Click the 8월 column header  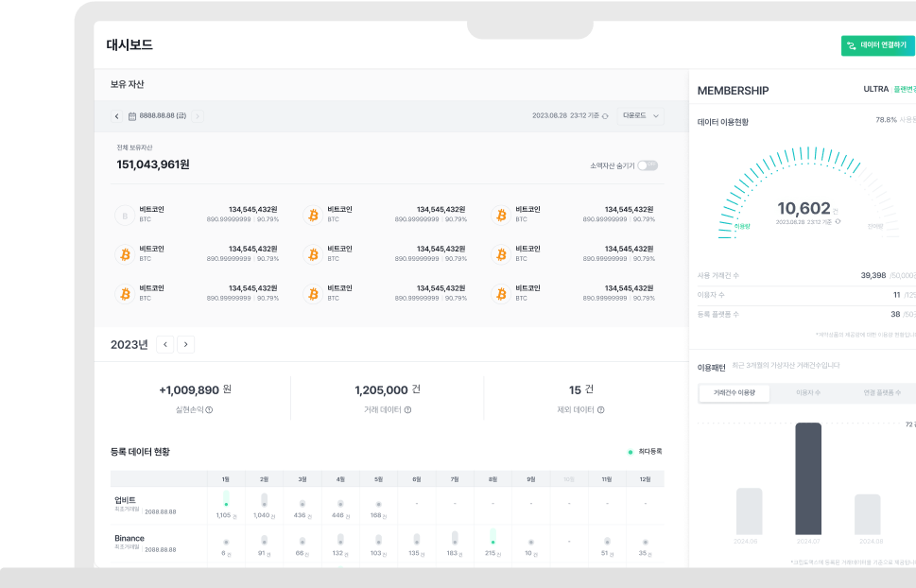493,479
